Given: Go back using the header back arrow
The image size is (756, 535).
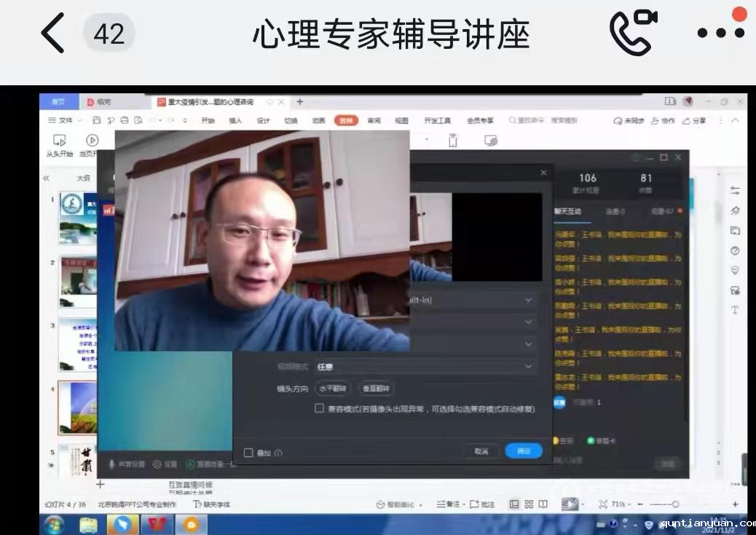Looking at the screenshot, I should (x=52, y=34).
